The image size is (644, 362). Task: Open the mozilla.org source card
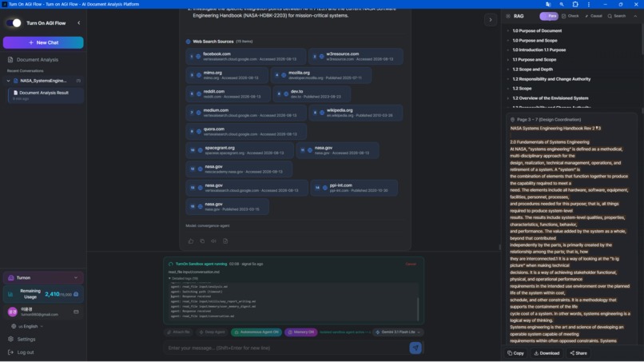click(x=321, y=75)
